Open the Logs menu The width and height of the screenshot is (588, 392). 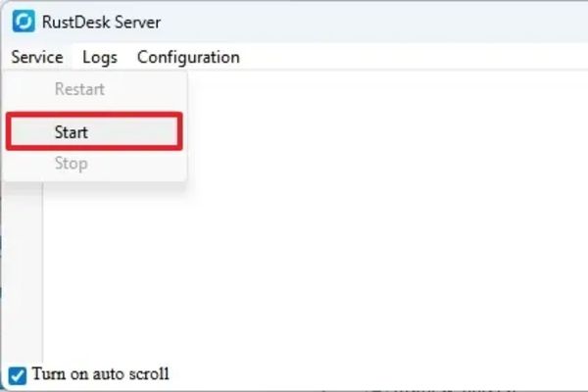pos(100,57)
